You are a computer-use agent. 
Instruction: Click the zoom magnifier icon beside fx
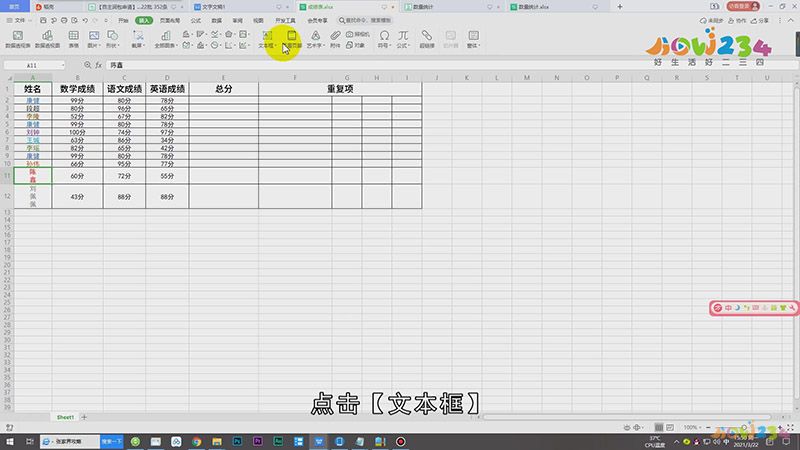tap(88, 65)
